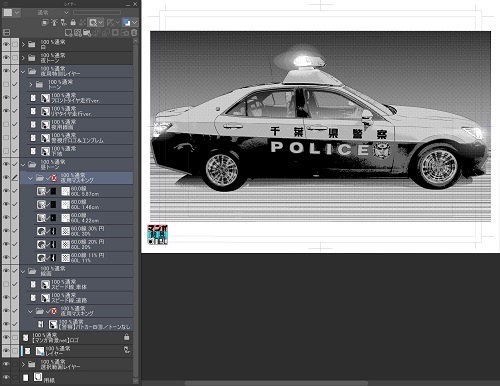The image size is (500, 386).
Task: Select the 用紙 paper layer
Action: (x=76, y=378)
